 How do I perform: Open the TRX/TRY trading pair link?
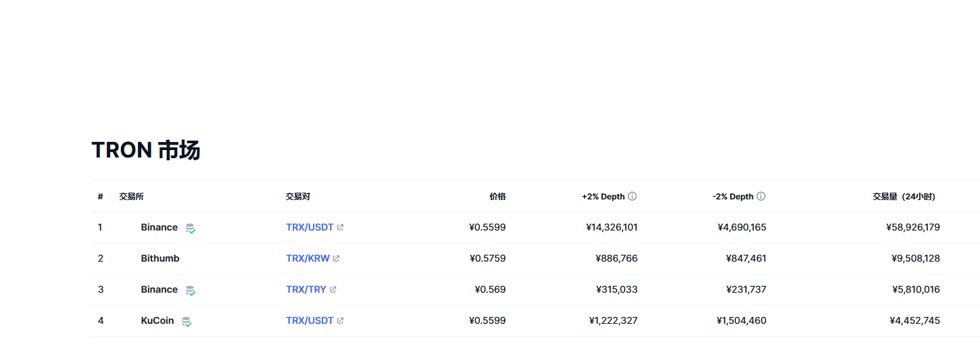tap(305, 290)
